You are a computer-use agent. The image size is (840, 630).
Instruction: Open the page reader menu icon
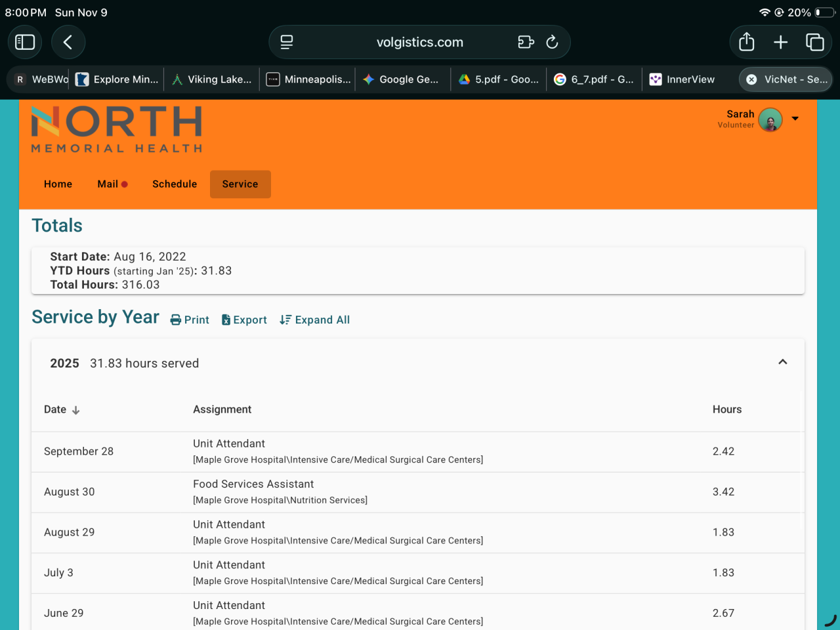(287, 42)
